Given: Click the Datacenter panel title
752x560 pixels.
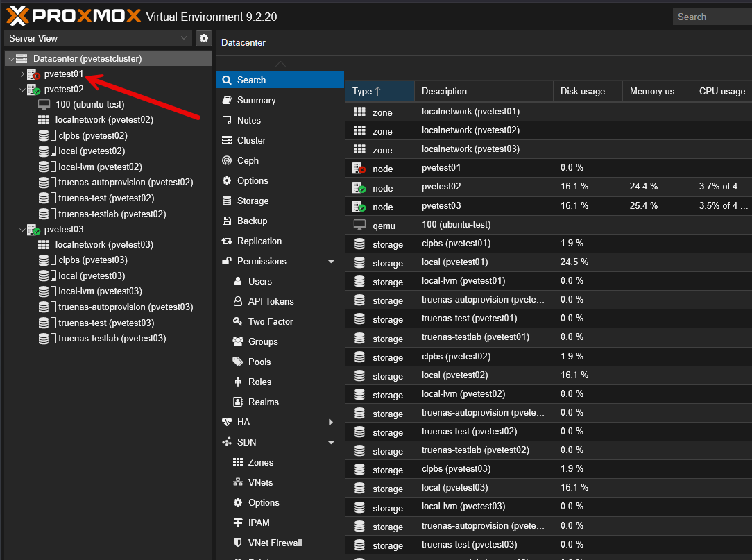Looking at the screenshot, I should [243, 43].
